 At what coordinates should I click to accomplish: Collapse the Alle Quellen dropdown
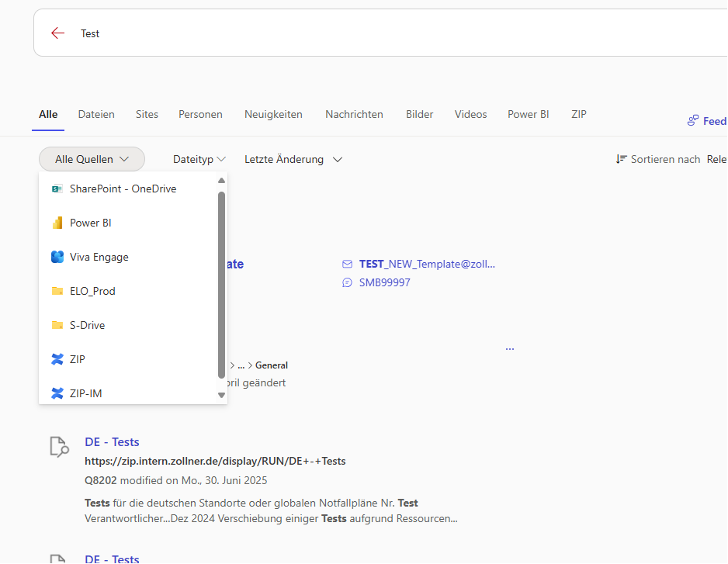coord(92,159)
